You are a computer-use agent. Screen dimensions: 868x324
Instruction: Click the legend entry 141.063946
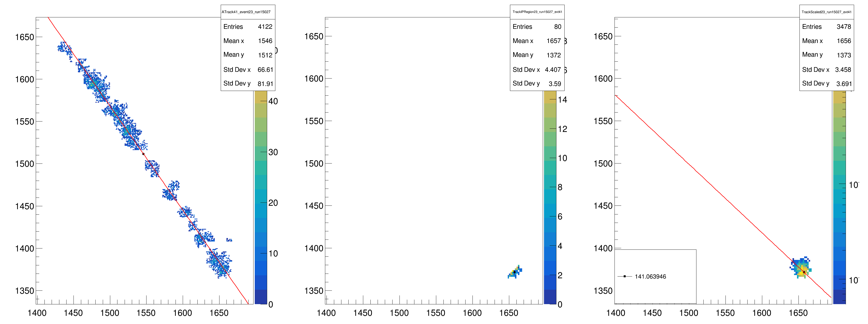pyautogui.click(x=650, y=277)
